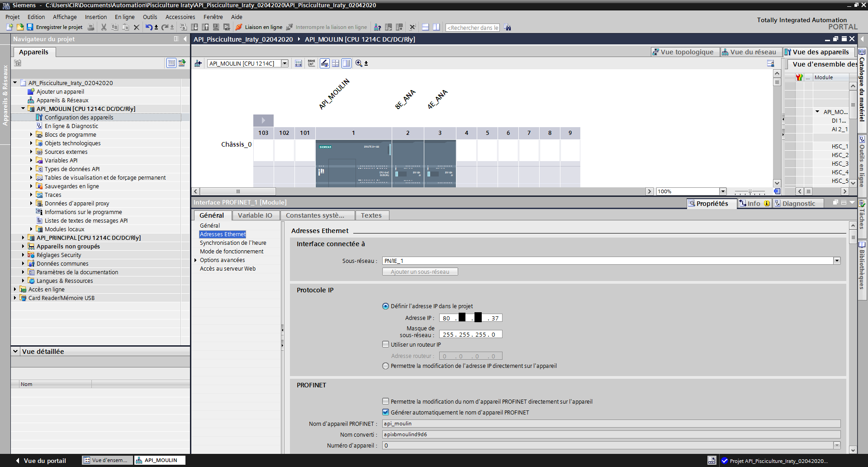
Task: Open Configuration des appareils in tree
Action: point(79,117)
